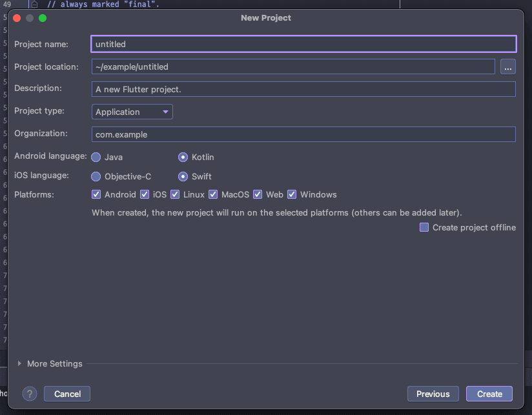
Task: Uncheck the Windows platform checkbox
Action: pyautogui.click(x=292, y=195)
